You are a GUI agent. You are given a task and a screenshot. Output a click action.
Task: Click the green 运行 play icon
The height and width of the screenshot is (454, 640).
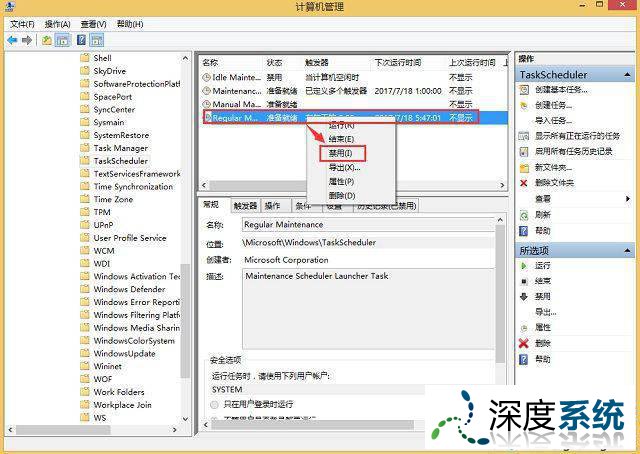pos(524,265)
